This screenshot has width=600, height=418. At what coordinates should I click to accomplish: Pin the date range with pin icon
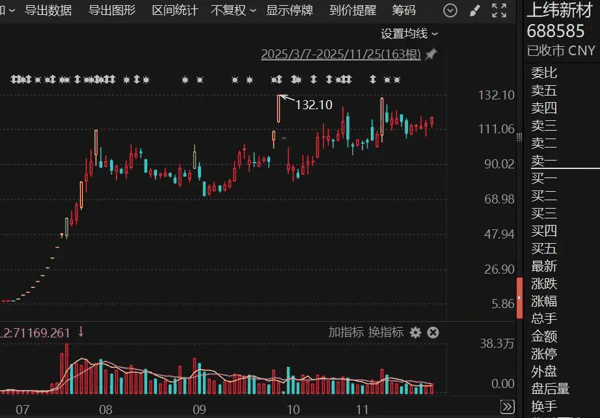coord(431,53)
